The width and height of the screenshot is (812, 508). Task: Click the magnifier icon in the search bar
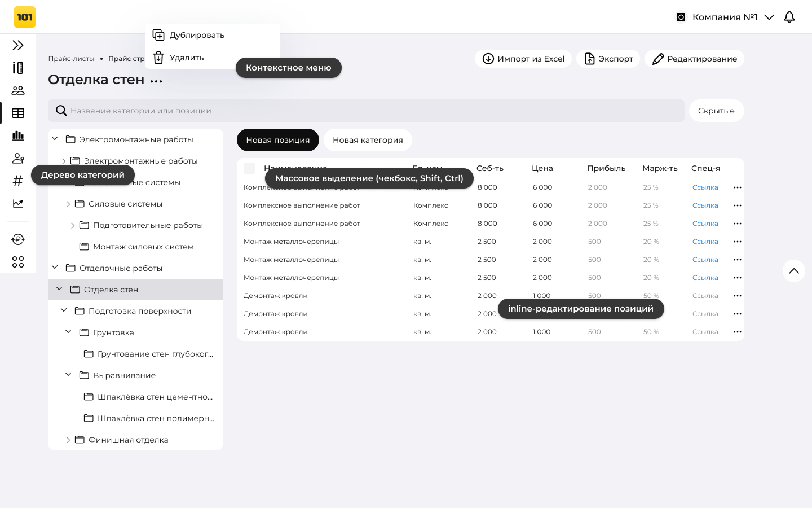point(61,111)
